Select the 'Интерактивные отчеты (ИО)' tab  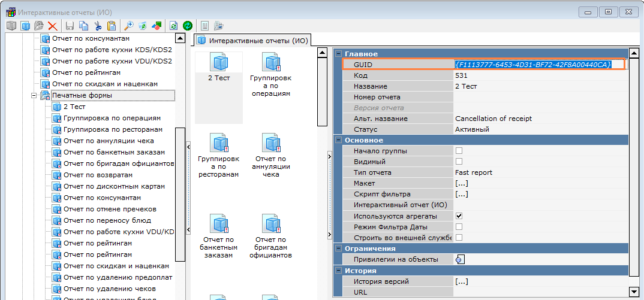pos(252,41)
